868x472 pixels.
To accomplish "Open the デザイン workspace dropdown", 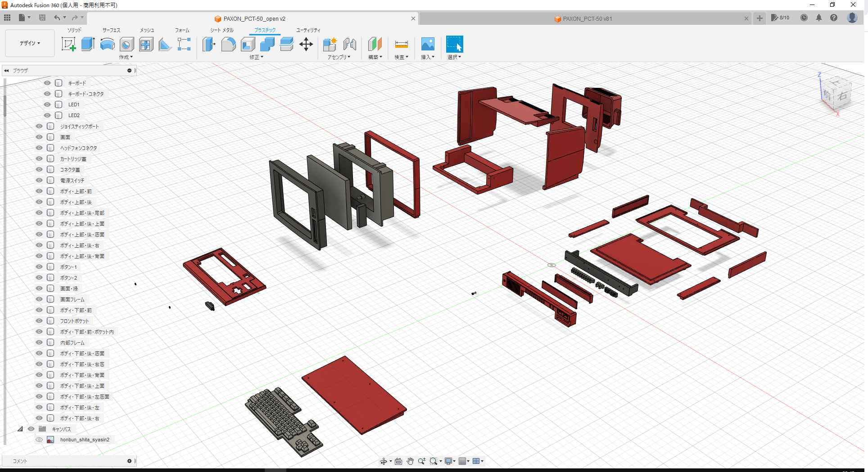I will point(29,43).
